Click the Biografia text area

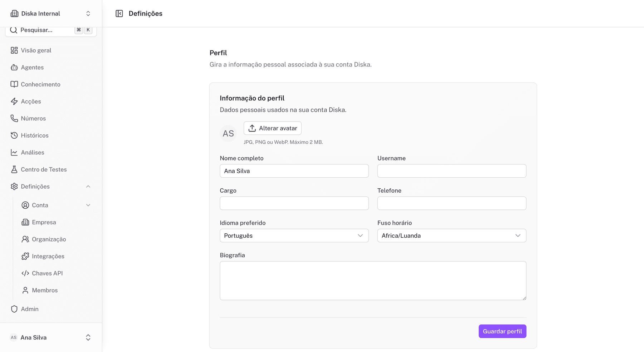(x=373, y=281)
